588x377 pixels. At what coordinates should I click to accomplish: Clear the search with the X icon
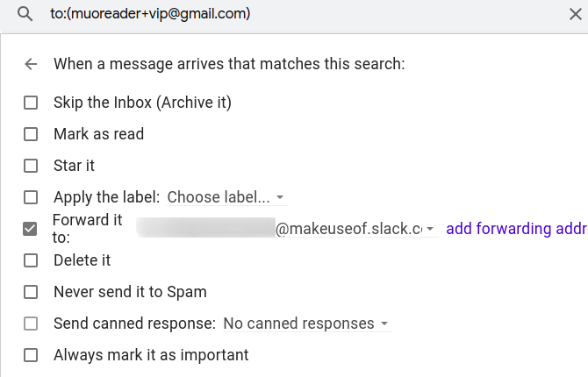pyautogui.click(x=574, y=14)
